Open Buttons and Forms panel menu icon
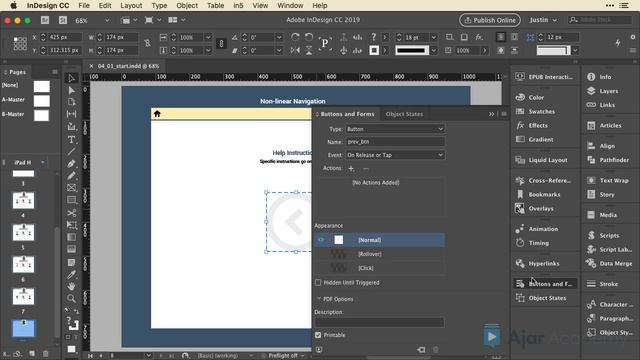Screen dimensions: 640x360 coord(504,114)
